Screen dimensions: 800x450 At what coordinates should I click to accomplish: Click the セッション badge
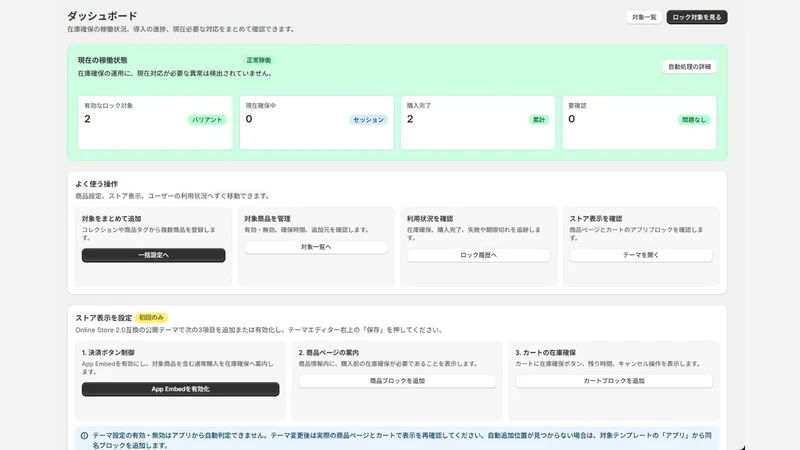(x=368, y=120)
